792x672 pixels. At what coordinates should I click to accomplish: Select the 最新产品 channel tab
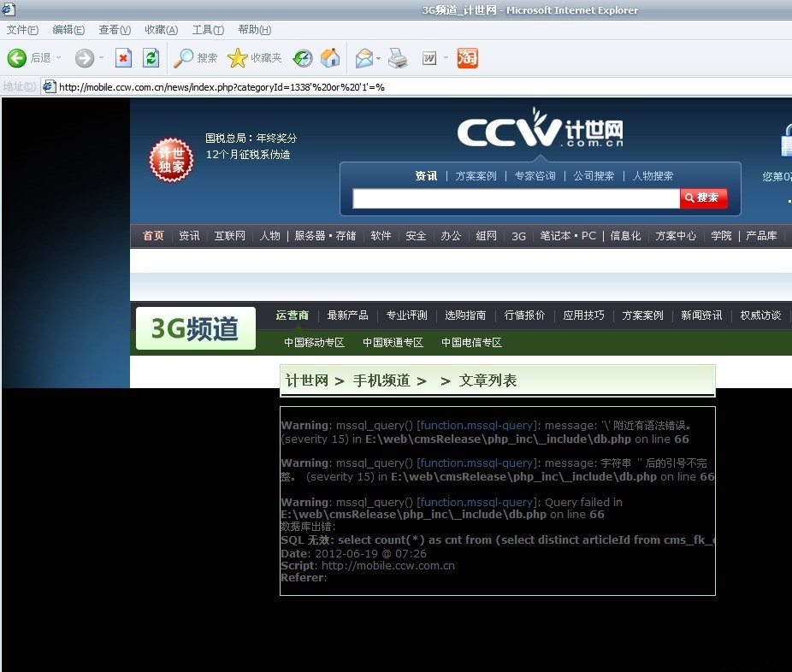[347, 315]
